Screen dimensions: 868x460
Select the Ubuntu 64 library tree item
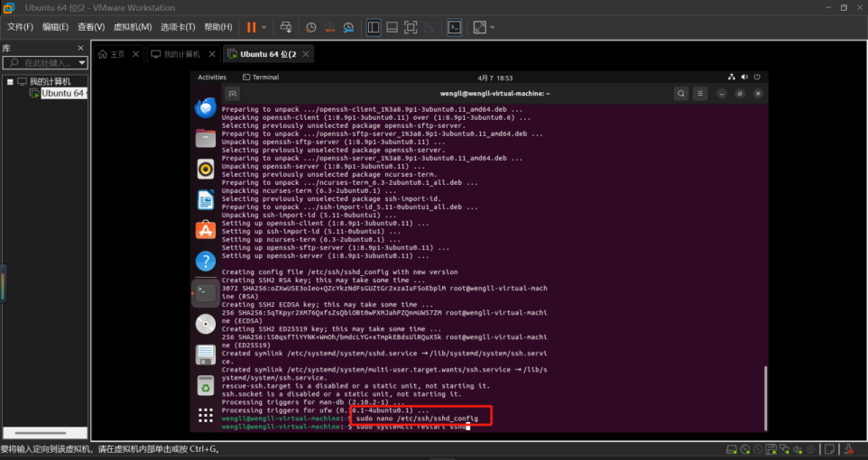[x=63, y=93]
